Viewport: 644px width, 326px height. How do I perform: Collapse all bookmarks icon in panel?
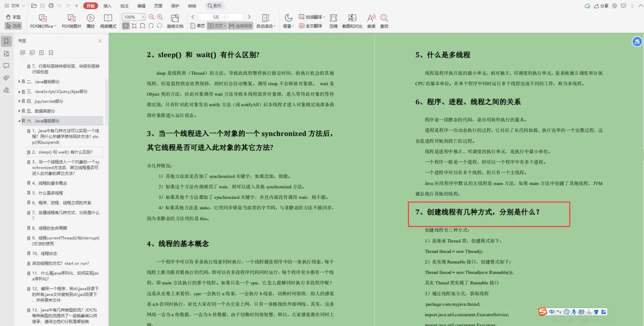click(x=32, y=53)
